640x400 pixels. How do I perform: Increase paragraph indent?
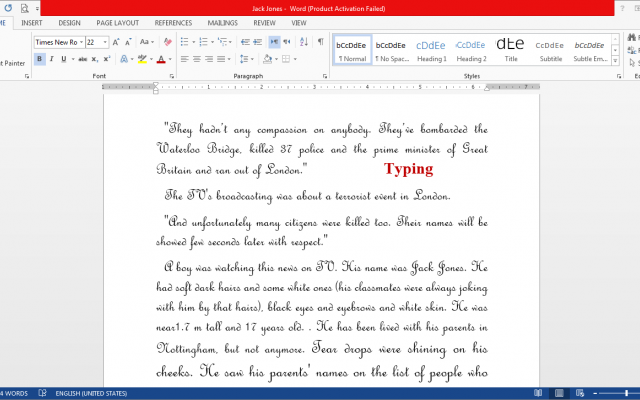tap(258, 42)
